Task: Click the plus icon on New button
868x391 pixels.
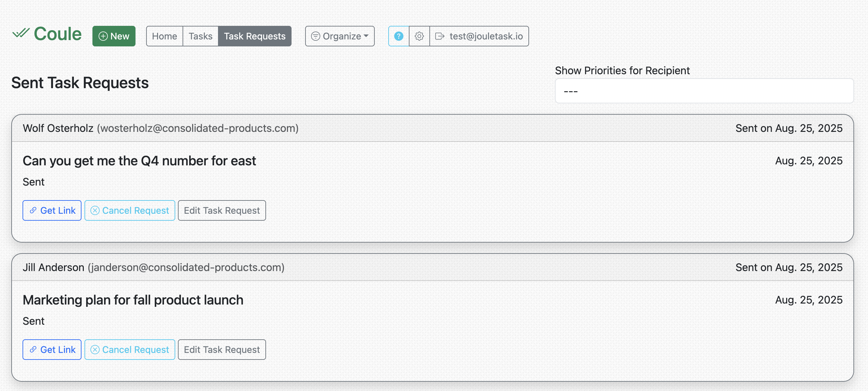Action: click(x=103, y=36)
